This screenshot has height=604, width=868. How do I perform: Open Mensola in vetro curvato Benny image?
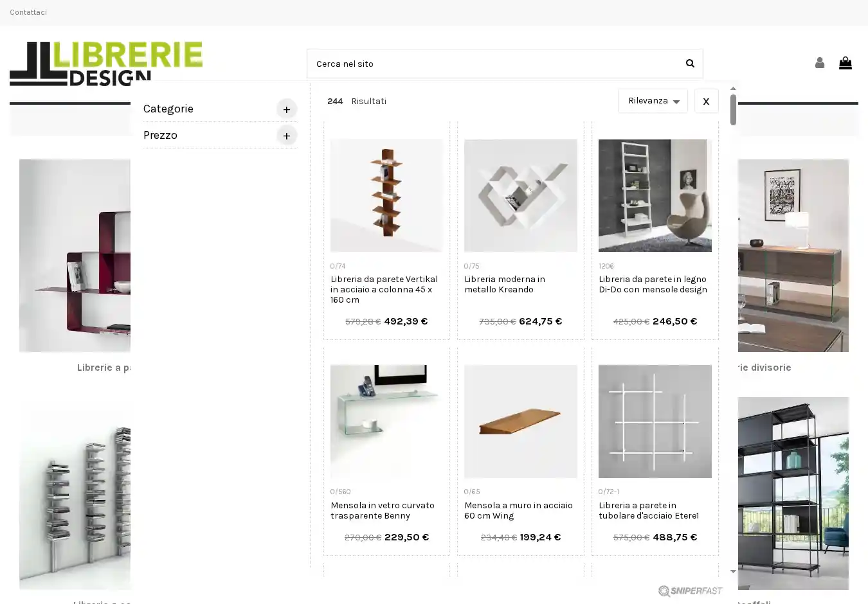pos(386,421)
